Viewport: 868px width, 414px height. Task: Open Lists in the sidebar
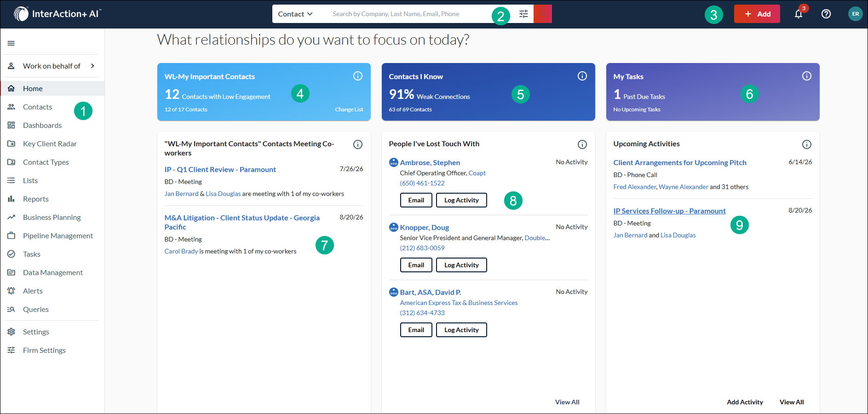click(x=52, y=180)
